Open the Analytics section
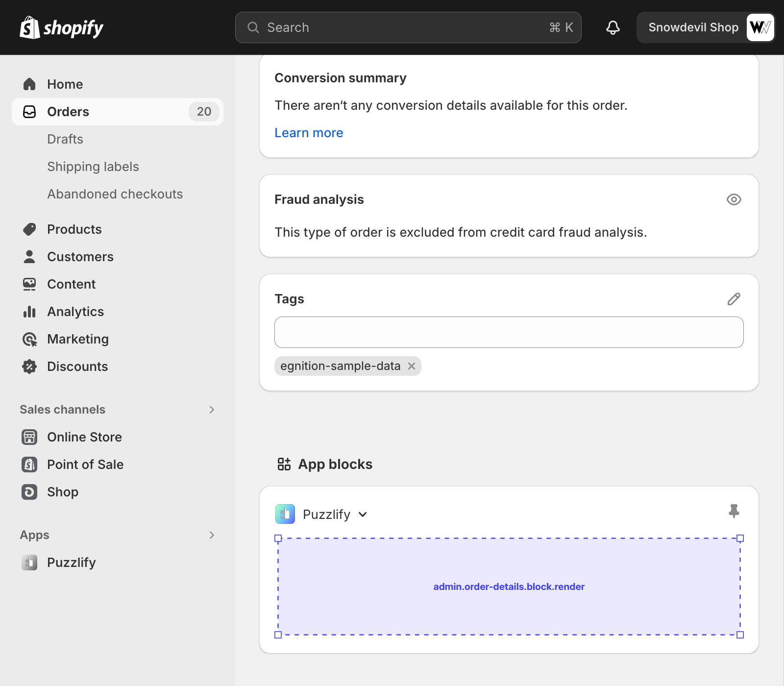 (75, 312)
